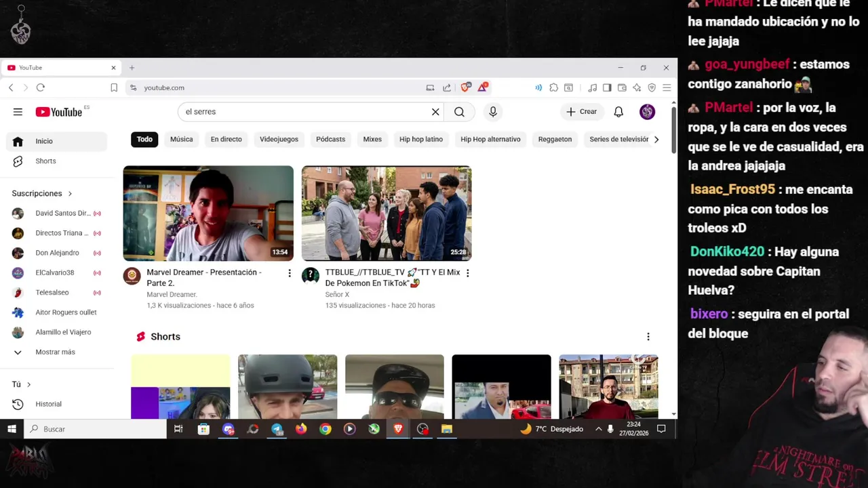The height and width of the screenshot is (488, 868).
Task: Open YouTube notifications bell
Action: [618, 112]
